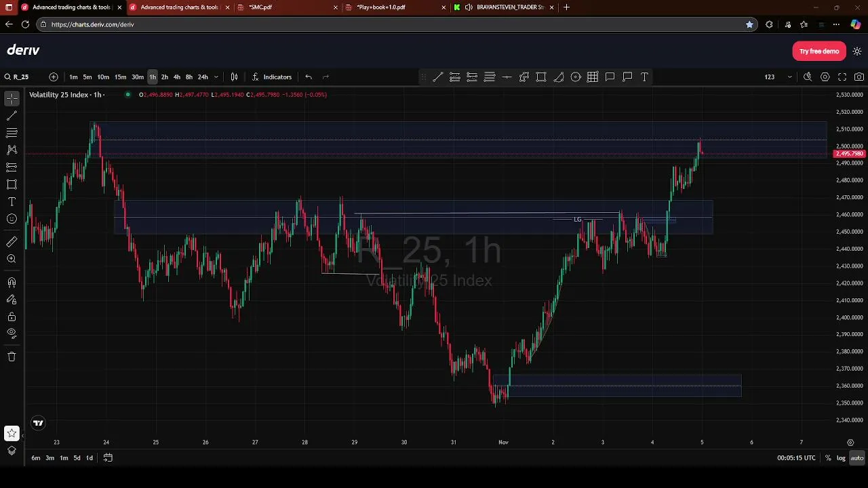Select the trend line tool in left sidebar

tap(12, 116)
